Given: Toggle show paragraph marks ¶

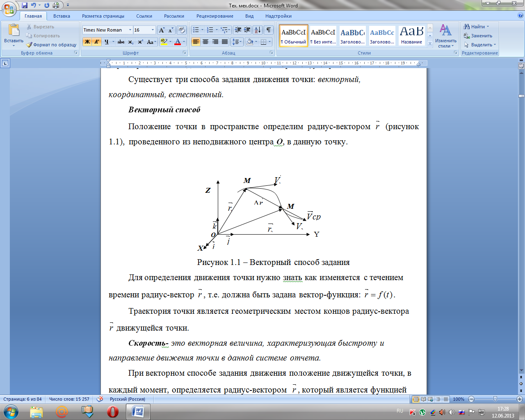Looking at the screenshot, I should coord(269,30).
